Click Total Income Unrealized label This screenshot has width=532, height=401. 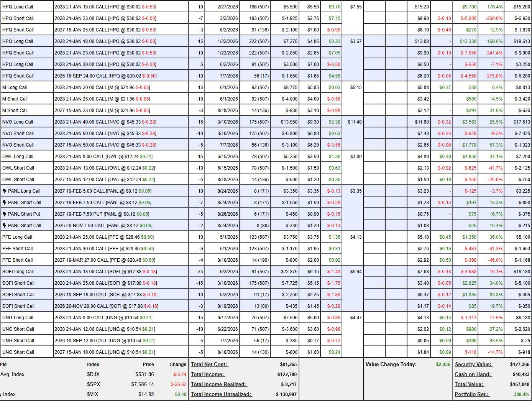coord(222,394)
